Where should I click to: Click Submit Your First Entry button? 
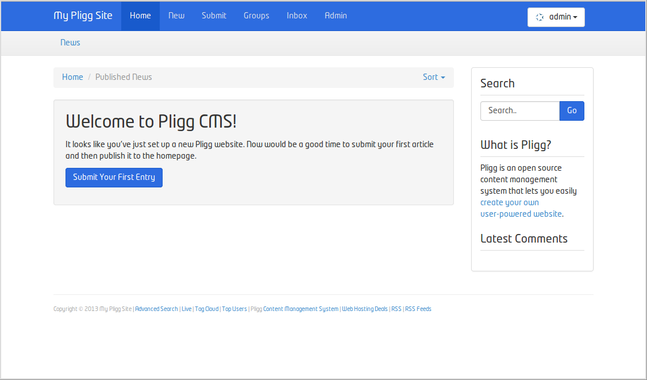pyautogui.click(x=114, y=177)
